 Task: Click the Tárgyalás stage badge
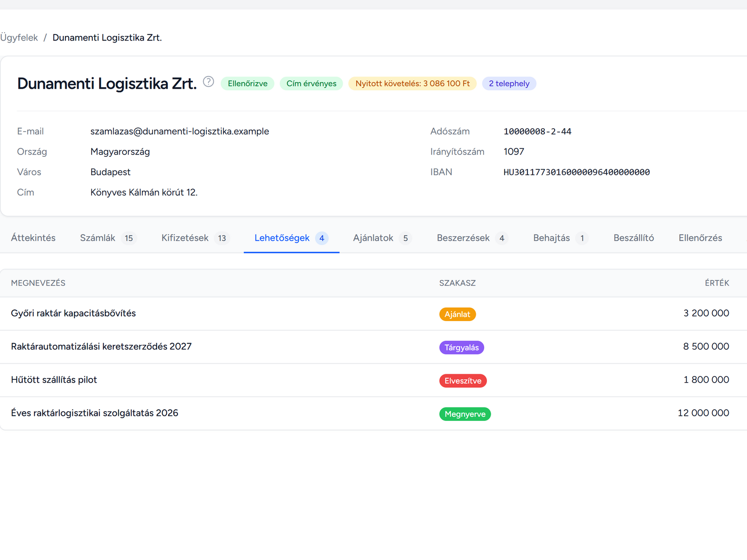tap(462, 348)
